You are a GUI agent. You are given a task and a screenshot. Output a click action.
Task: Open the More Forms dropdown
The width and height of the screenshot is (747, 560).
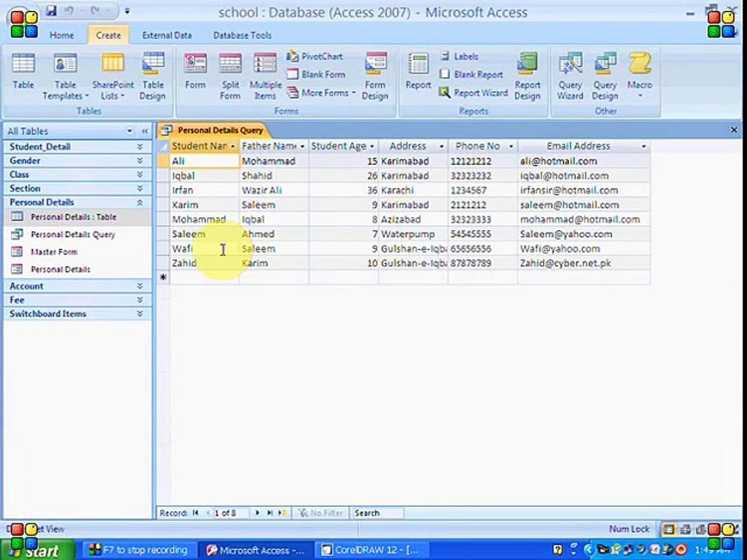(322, 93)
